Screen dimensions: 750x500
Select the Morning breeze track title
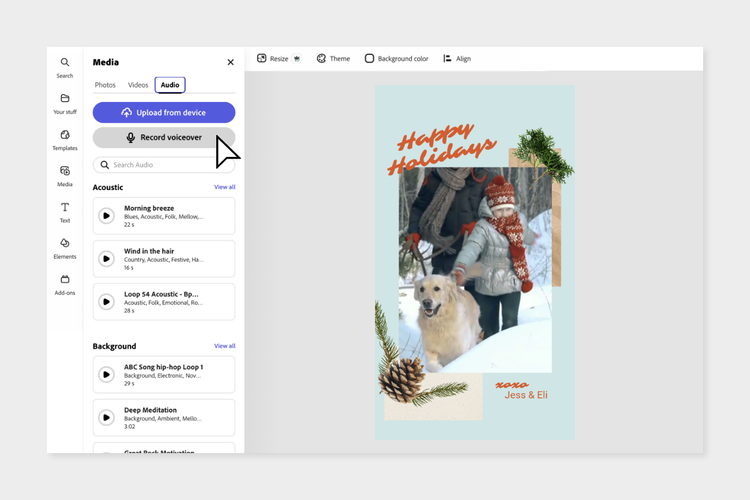(149, 208)
